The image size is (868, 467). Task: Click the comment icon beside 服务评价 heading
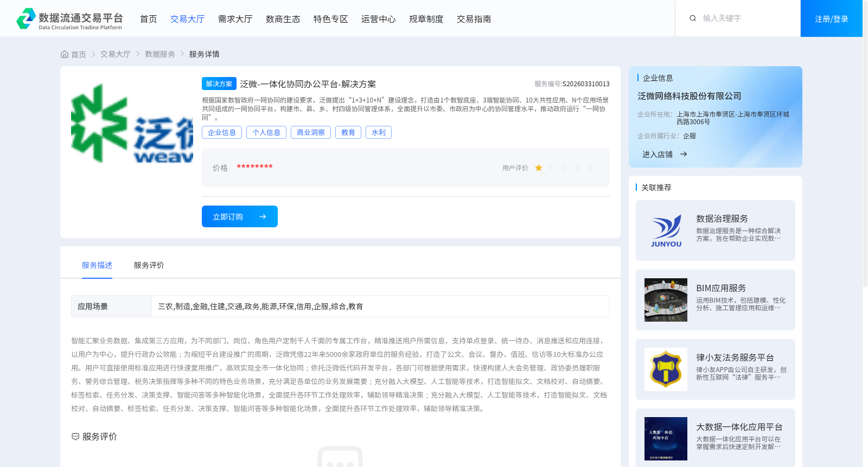point(75,437)
